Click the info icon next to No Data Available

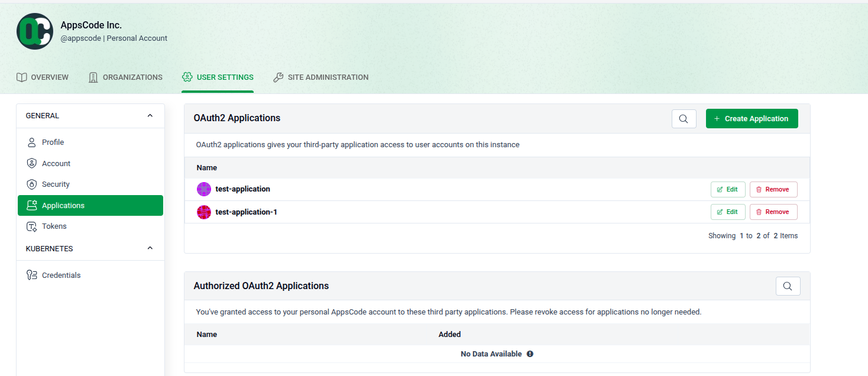pos(530,354)
